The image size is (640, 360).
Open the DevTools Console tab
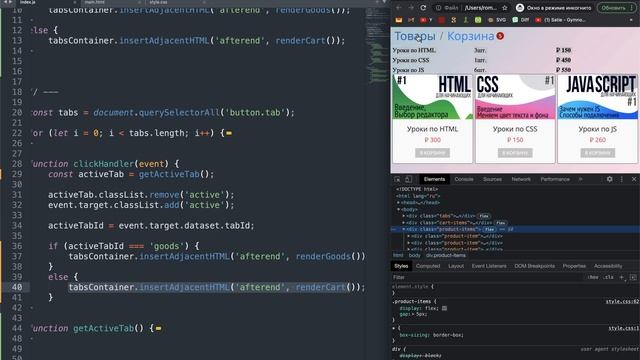coord(464,179)
